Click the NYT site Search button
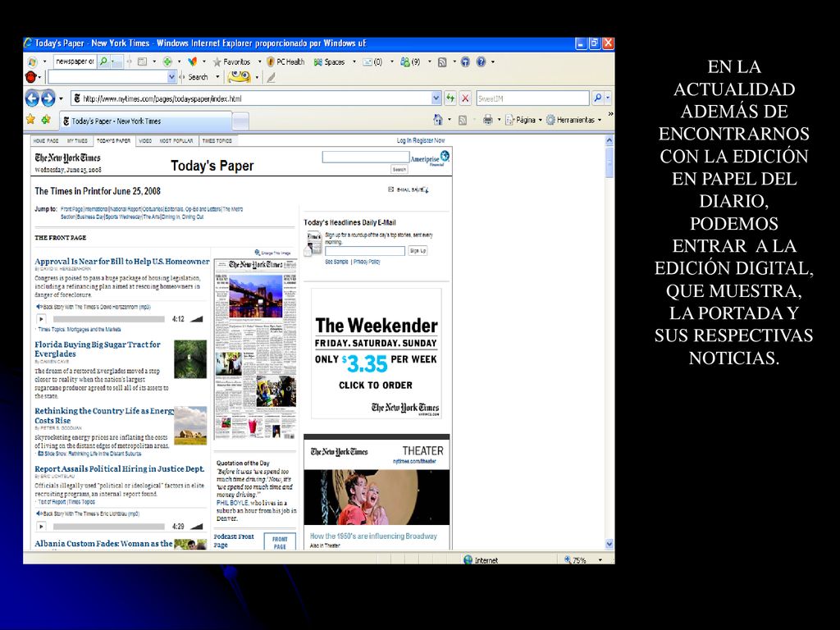 click(x=399, y=169)
